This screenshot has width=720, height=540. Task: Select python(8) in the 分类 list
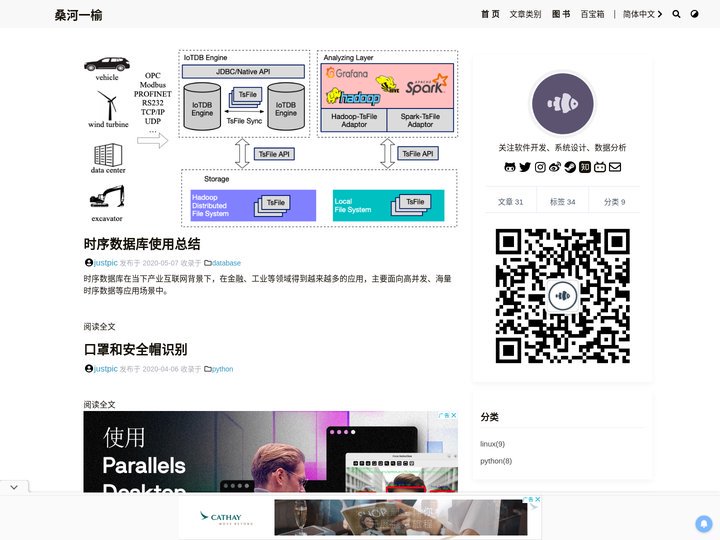pos(496,461)
